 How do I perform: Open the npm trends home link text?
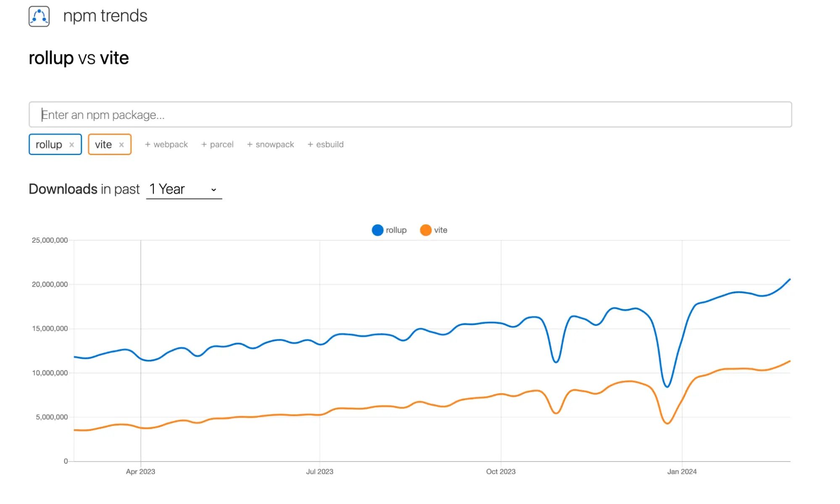105,16
